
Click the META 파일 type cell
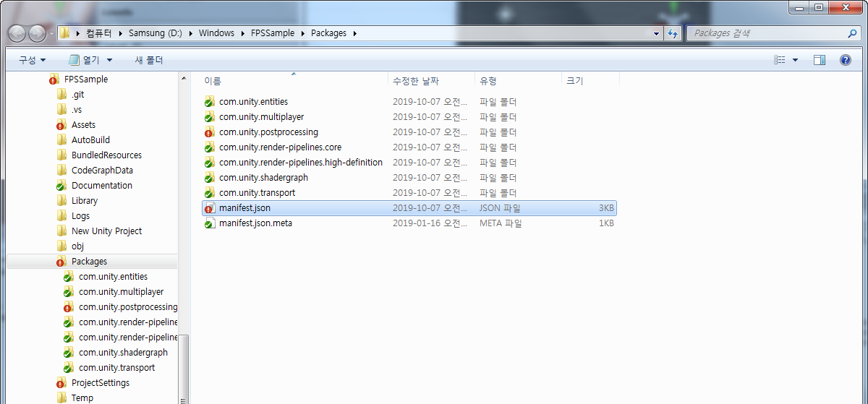501,223
